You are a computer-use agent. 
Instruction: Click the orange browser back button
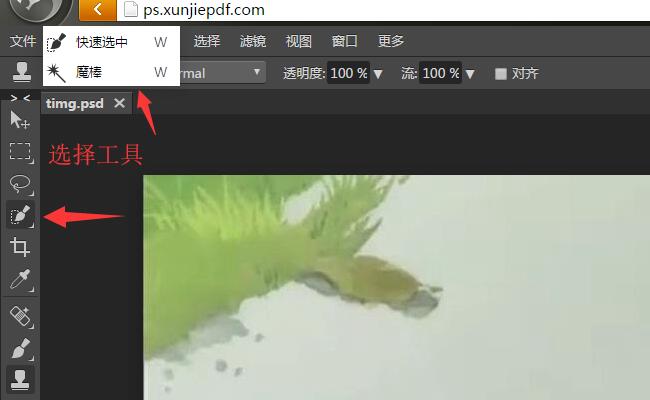tap(97, 10)
